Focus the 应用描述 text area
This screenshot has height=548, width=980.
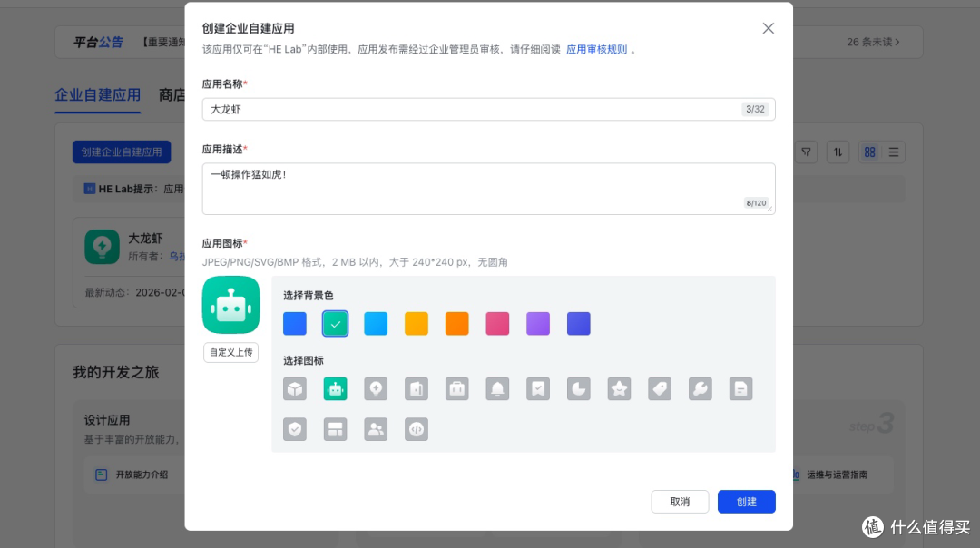click(x=489, y=189)
